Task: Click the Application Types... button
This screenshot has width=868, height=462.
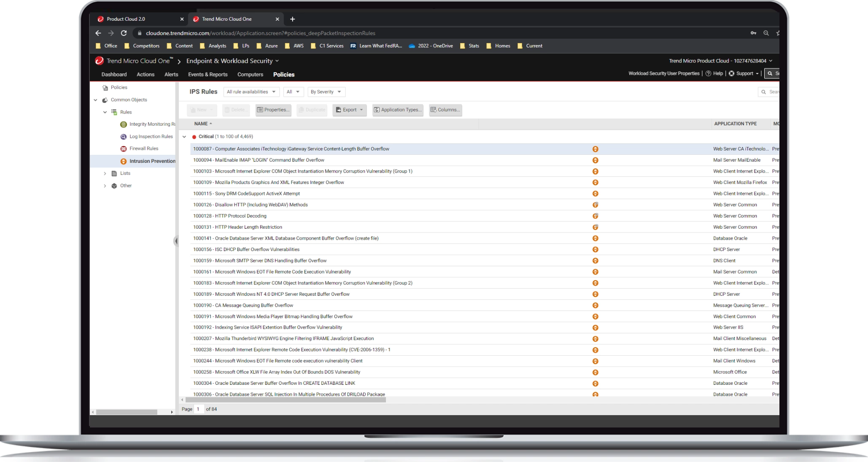Action: [398, 110]
